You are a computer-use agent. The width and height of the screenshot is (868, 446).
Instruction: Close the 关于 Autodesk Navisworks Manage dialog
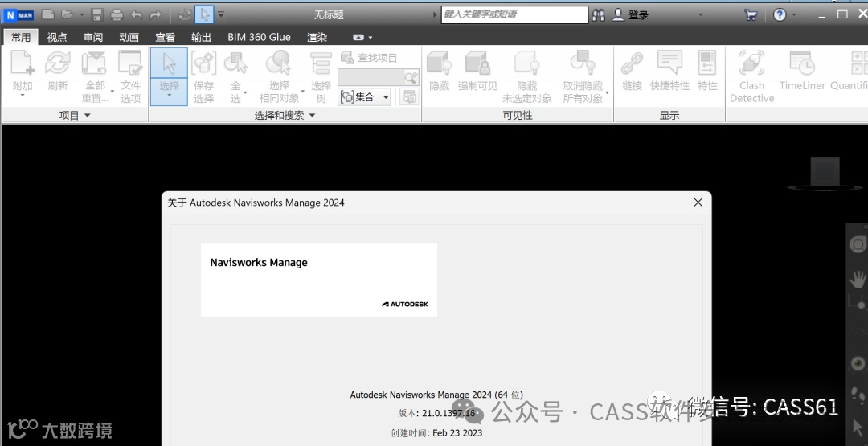(698, 203)
